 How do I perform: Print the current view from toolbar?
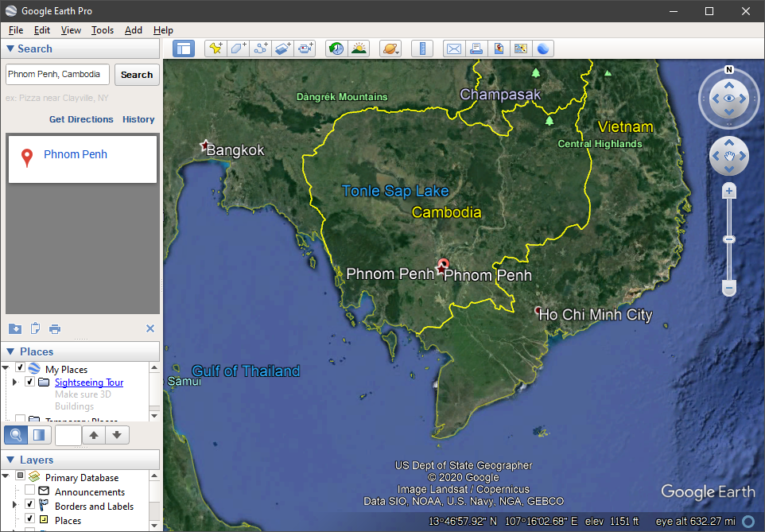(x=476, y=49)
